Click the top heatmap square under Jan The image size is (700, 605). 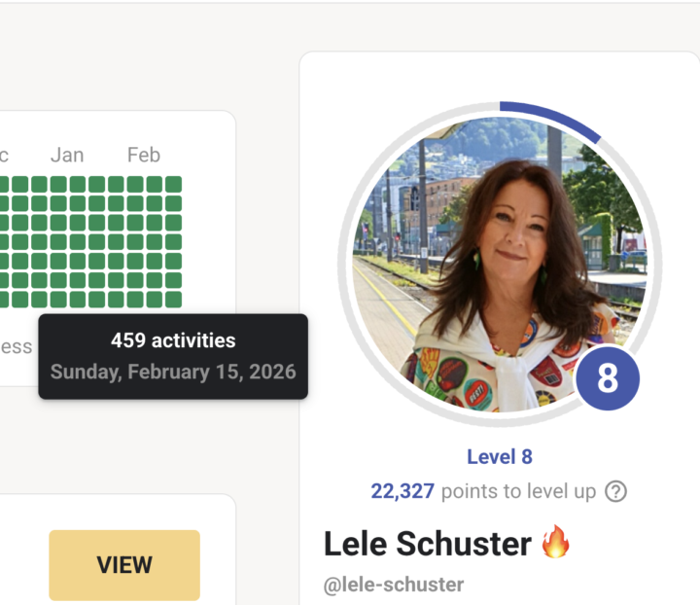(x=58, y=184)
